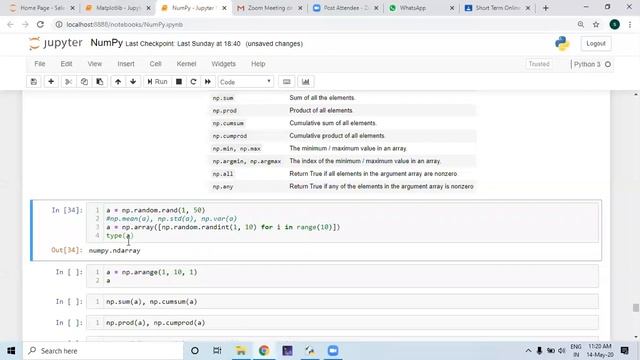Save the notebook with the floppy icon
This screenshot has height=360, width=640.
(34, 82)
